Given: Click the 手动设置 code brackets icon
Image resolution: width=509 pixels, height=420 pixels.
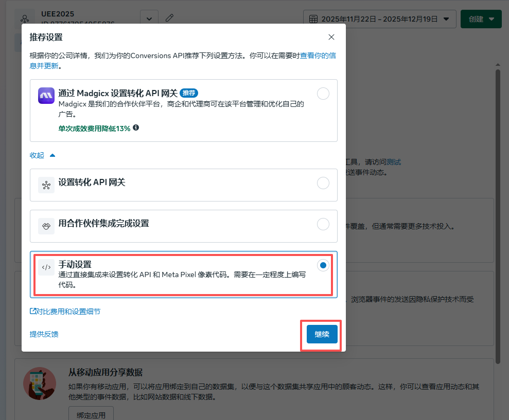Looking at the screenshot, I should click(x=46, y=267).
